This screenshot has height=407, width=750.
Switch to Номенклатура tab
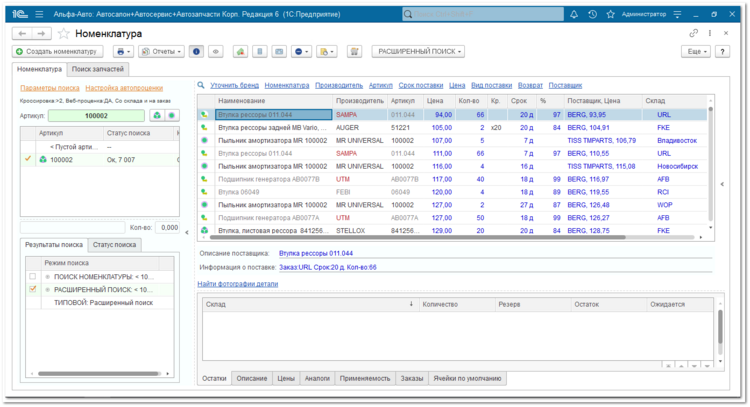click(39, 69)
